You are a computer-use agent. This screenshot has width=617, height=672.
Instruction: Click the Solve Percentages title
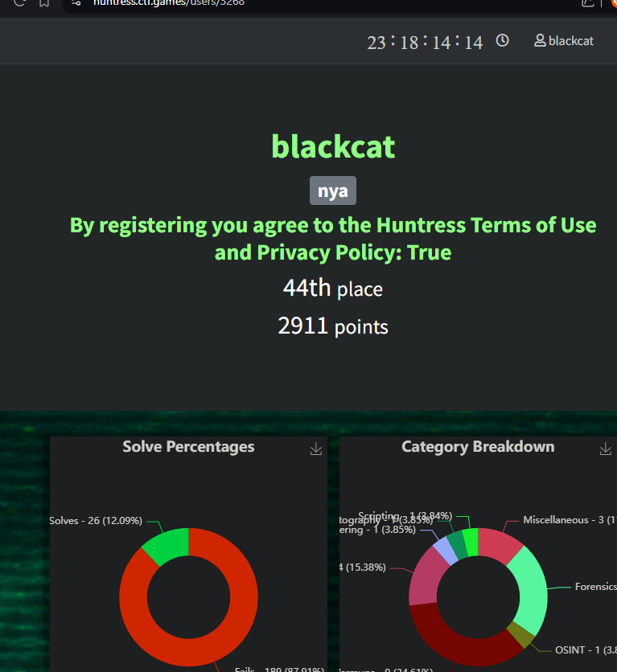(188, 447)
